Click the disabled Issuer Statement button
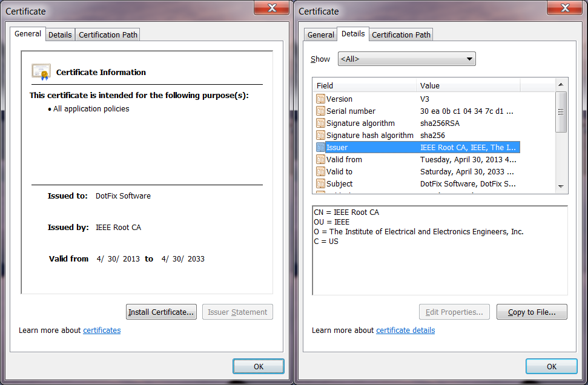 (237, 312)
